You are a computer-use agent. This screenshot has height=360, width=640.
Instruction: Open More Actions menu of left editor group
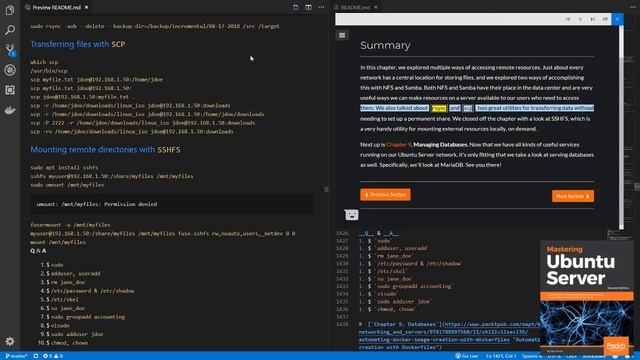322,7
